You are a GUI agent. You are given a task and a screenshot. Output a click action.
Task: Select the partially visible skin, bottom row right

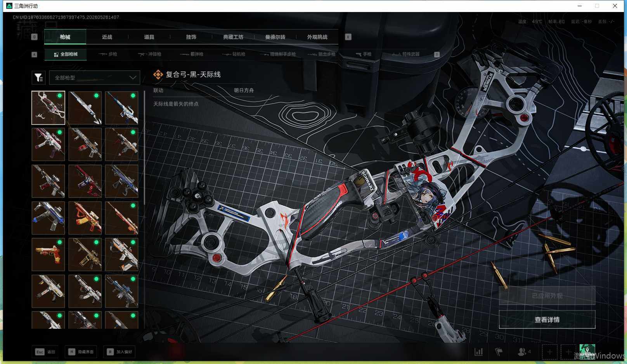121,320
